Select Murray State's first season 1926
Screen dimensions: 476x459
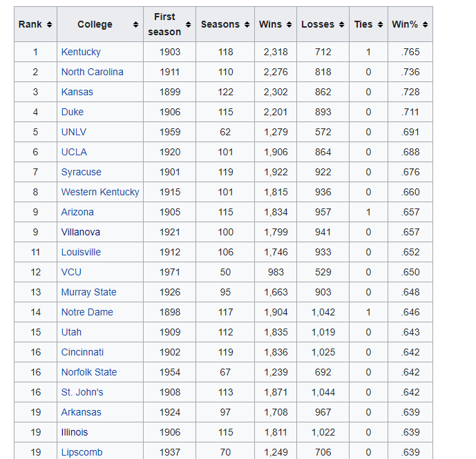tap(170, 292)
